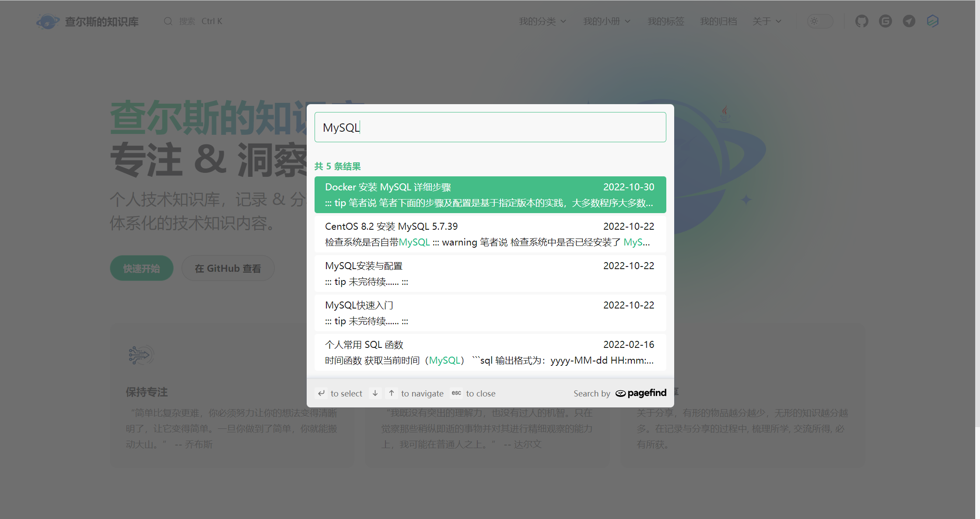
Task: Click the 在 GitHub 查看 button
Action: coord(228,268)
